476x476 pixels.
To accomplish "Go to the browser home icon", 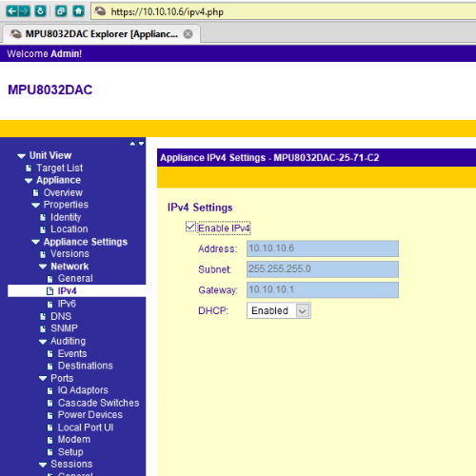I will 78,11.
